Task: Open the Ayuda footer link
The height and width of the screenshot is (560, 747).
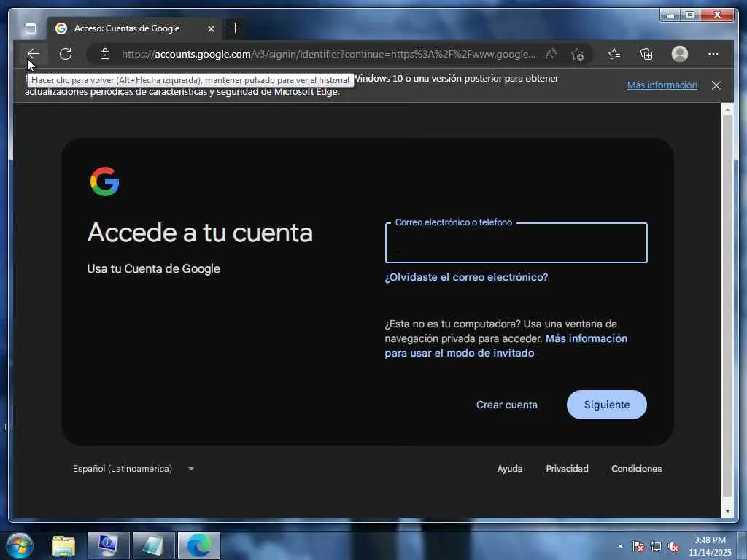Action: pos(510,469)
